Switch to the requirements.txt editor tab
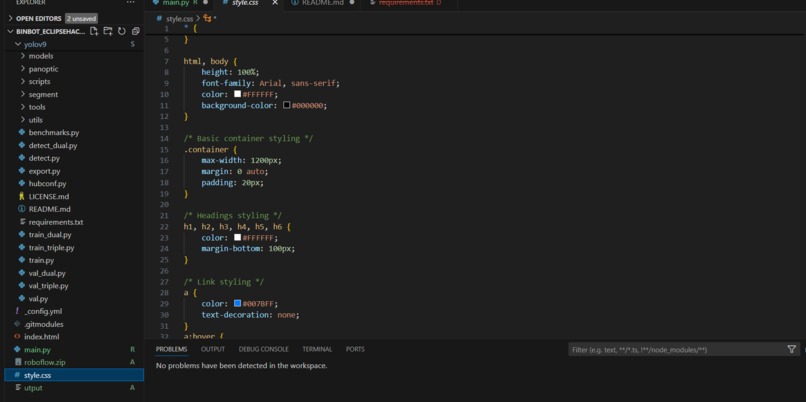 click(x=407, y=3)
